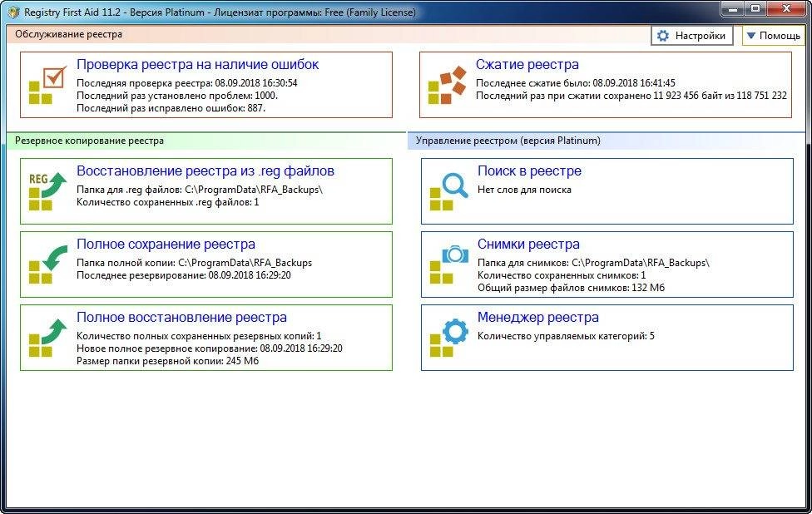The height and width of the screenshot is (514, 812).
Task: Expand the Помощь help dropdown
Action: point(774,36)
